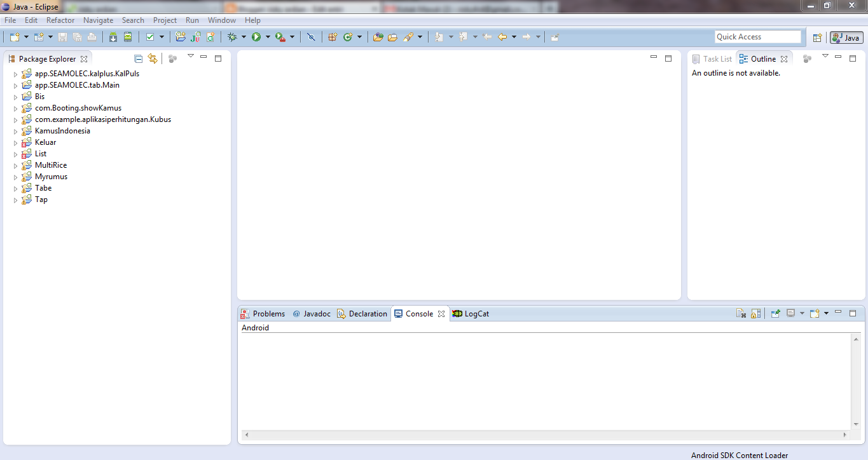Collapse All in Package Explorer
The height and width of the screenshot is (460, 868).
click(x=138, y=58)
